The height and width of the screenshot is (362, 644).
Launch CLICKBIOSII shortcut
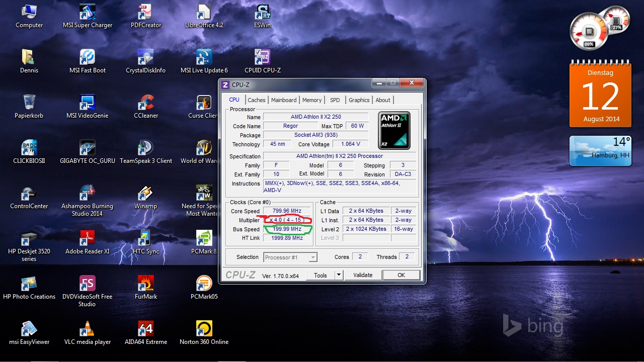[x=29, y=152]
